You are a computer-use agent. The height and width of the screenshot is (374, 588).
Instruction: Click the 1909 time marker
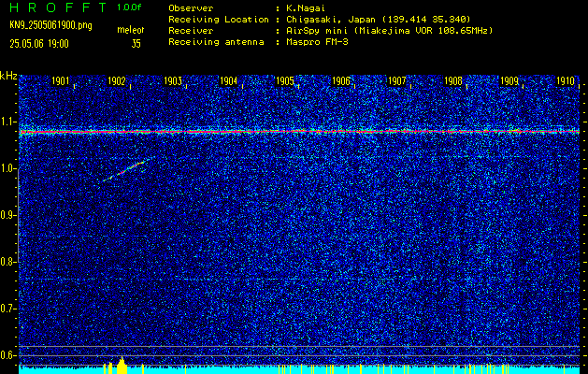pyautogui.click(x=509, y=81)
